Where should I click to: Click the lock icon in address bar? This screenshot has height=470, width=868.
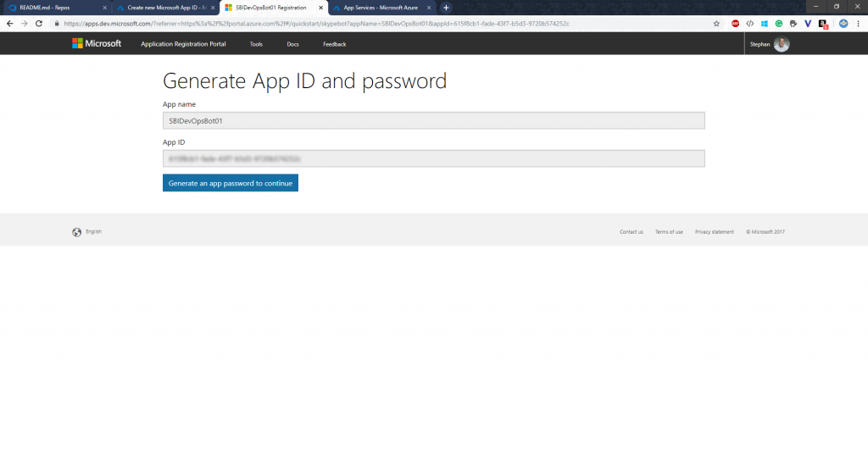pyautogui.click(x=57, y=24)
